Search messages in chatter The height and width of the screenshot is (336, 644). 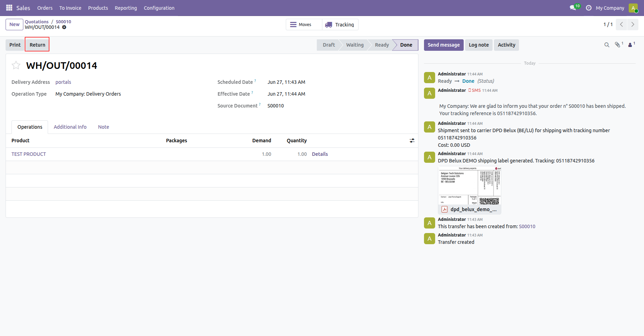tap(607, 45)
